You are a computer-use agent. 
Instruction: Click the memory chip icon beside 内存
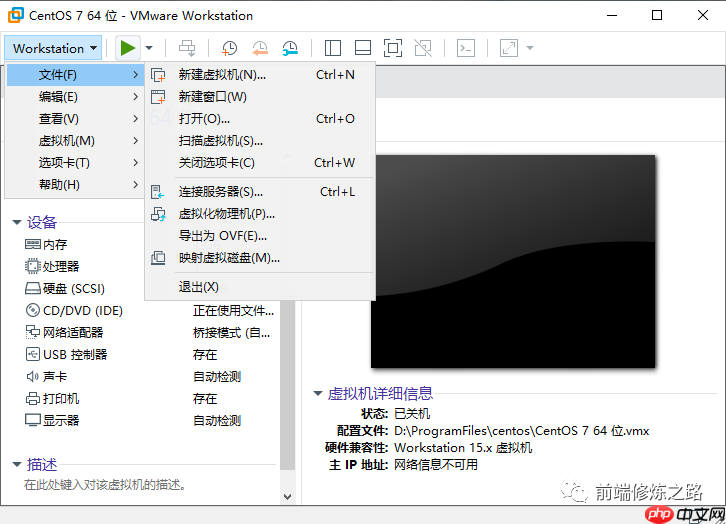tap(32, 244)
